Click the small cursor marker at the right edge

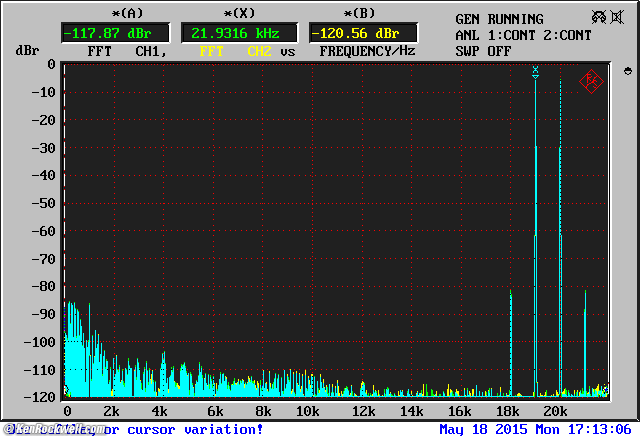pos(627,71)
